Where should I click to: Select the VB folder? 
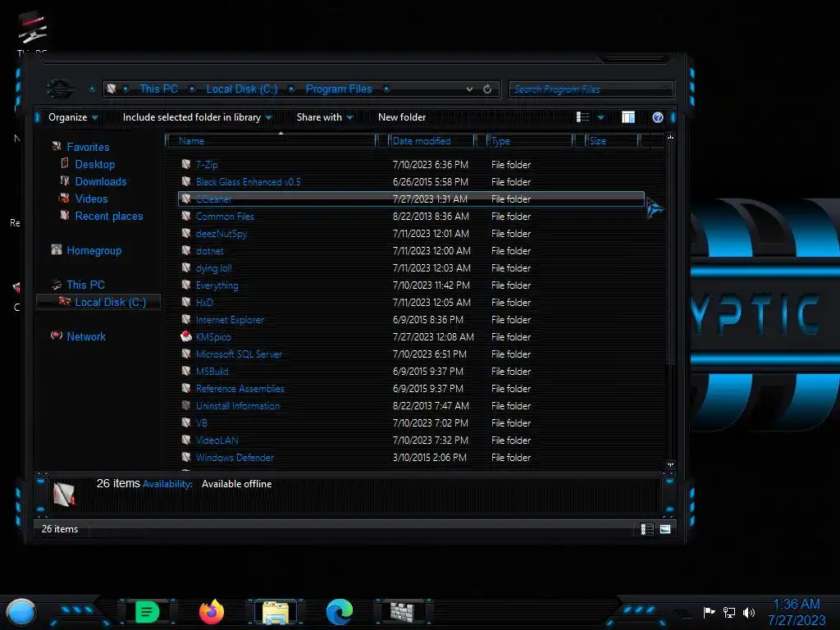(202, 423)
